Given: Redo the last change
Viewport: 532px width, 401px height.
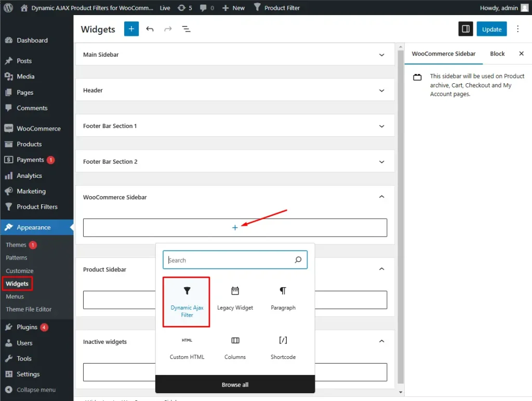Looking at the screenshot, I should 168,29.
